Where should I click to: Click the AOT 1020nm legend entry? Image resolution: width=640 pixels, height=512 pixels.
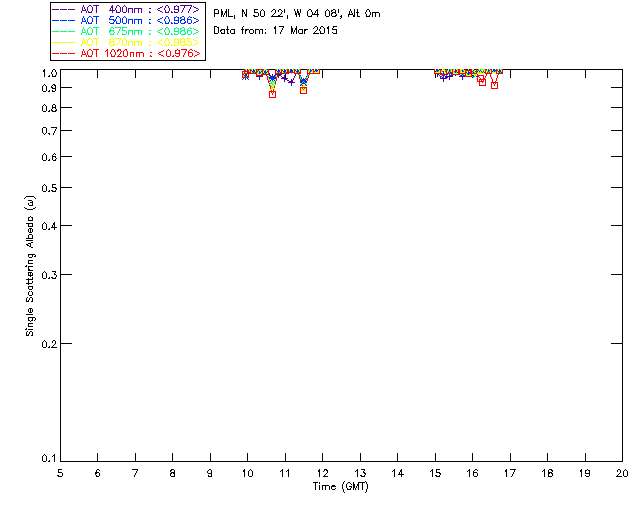point(126,53)
